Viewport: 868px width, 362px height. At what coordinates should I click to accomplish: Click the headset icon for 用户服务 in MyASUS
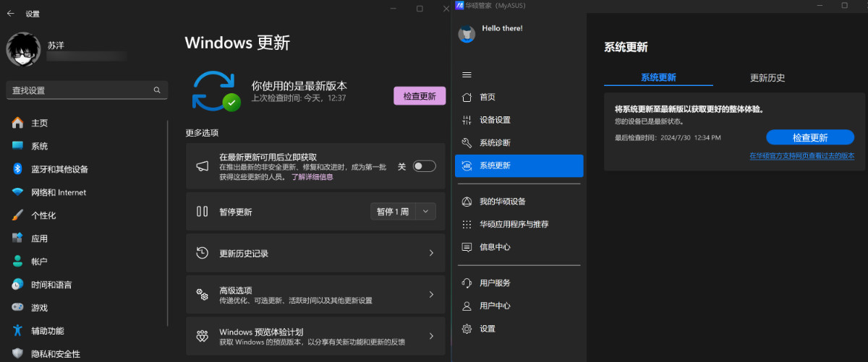point(467,283)
